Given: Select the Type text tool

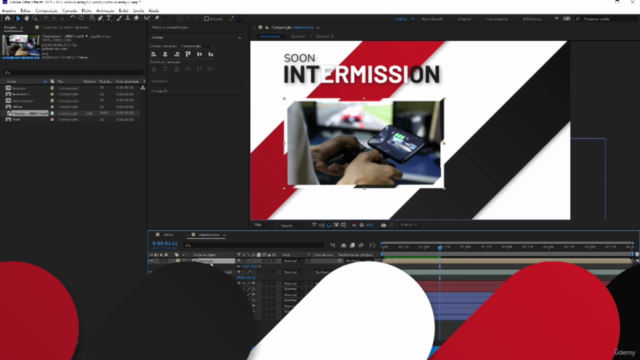Looking at the screenshot, I should click(x=109, y=18).
